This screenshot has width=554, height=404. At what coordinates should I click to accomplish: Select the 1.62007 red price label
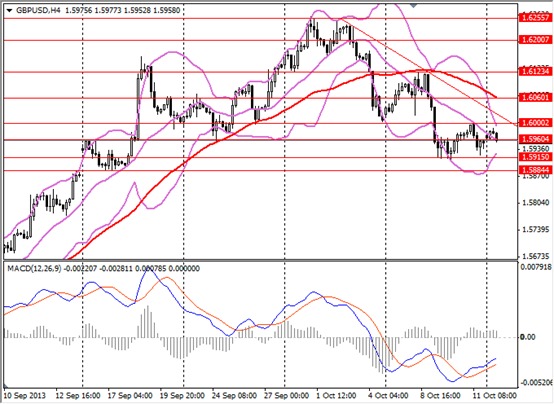point(536,39)
